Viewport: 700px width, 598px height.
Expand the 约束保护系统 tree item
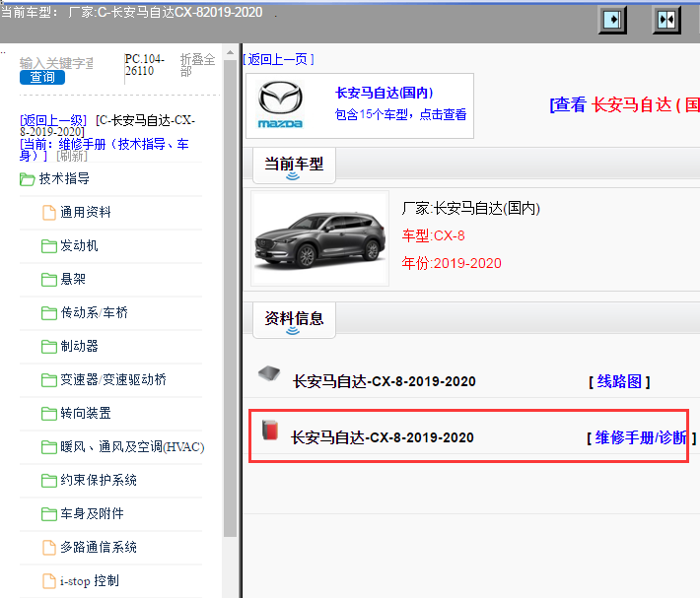(x=99, y=481)
